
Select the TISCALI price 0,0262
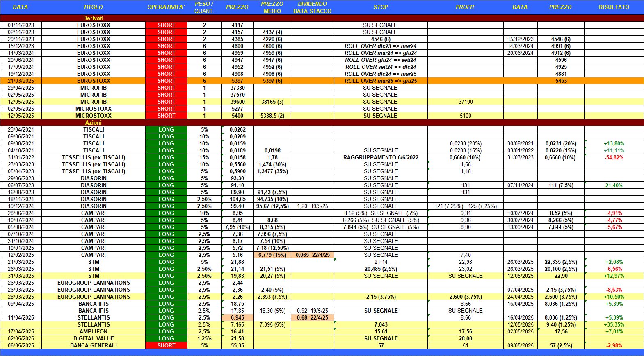pos(238,129)
